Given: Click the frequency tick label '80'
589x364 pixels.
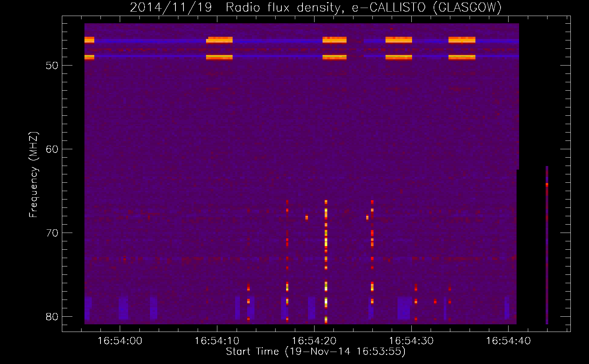Looking at the screenshot, I should [x=52, y=317].
